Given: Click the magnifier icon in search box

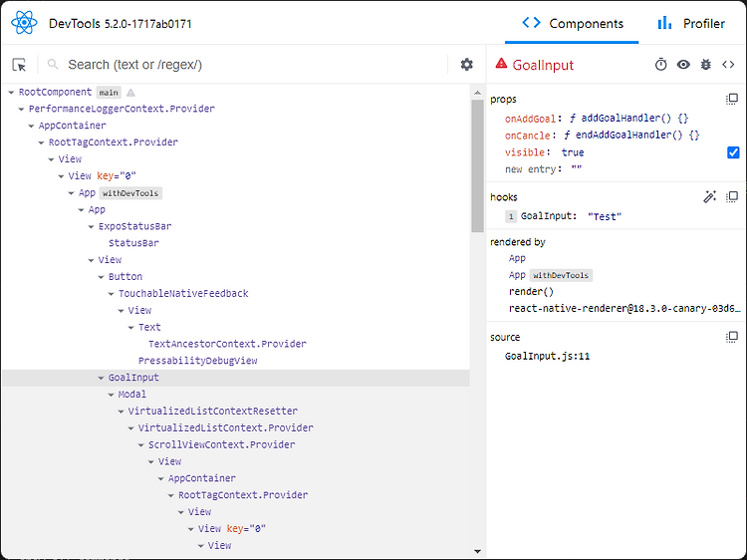Looking at the screenshot, I should tap(53, 64).
